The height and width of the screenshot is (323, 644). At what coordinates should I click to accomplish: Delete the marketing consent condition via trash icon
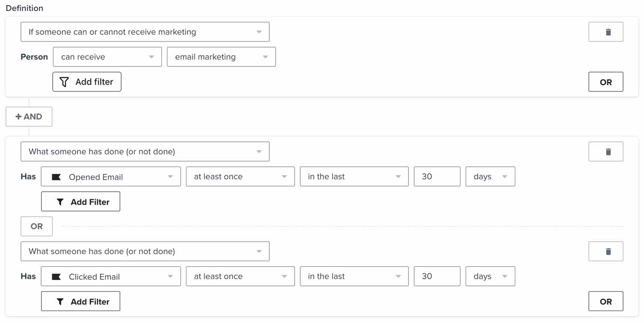(x=605, y=32)
